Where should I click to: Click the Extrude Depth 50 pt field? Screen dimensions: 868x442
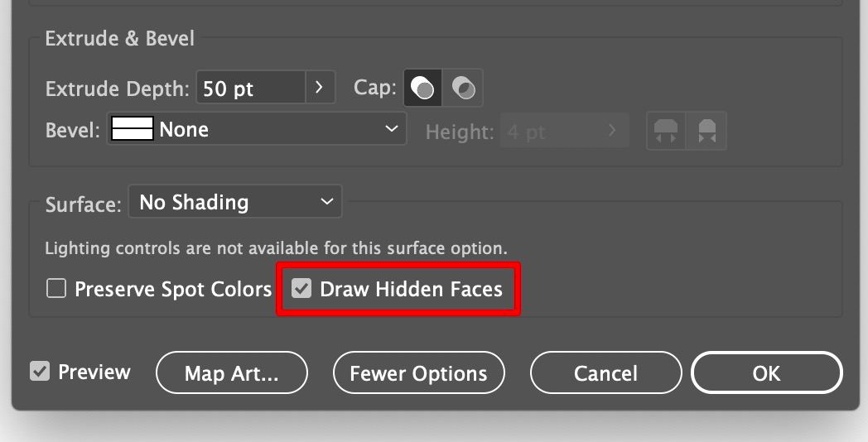coord(250,88)
